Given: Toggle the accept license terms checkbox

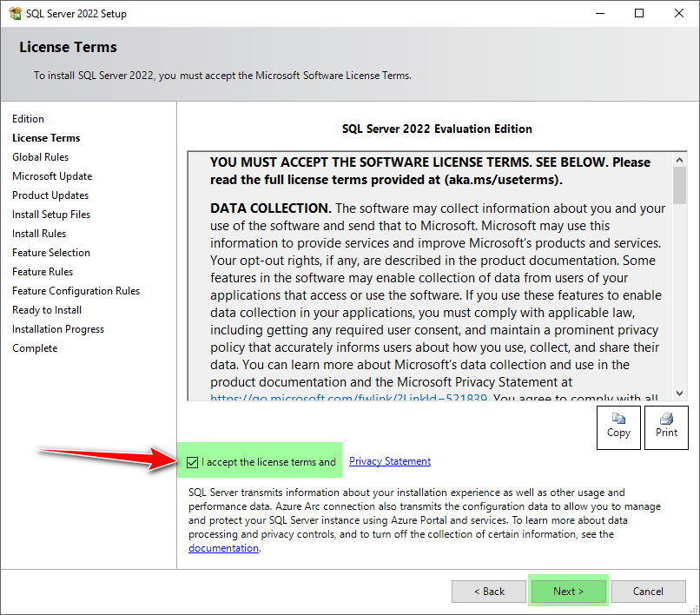Looking at the screenshot, I should (192, 462).
